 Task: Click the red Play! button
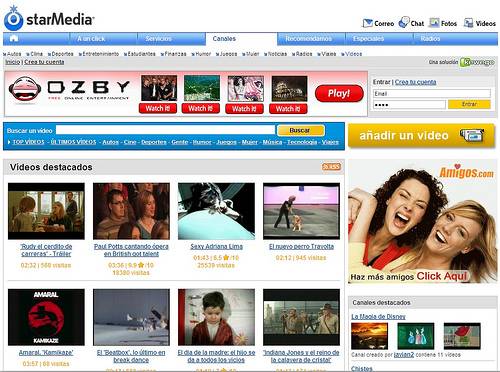[x=339, y=93]
